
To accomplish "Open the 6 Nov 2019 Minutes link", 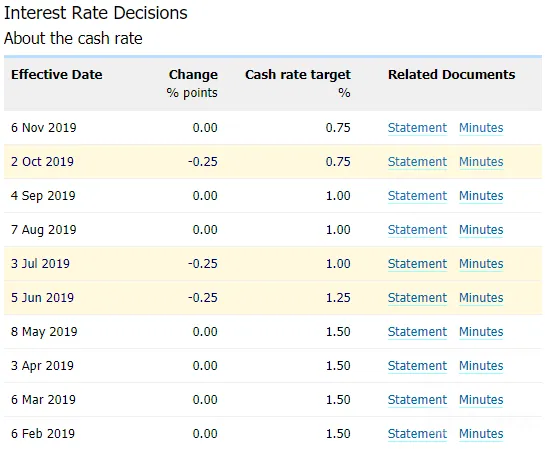I will click(481, 128).
